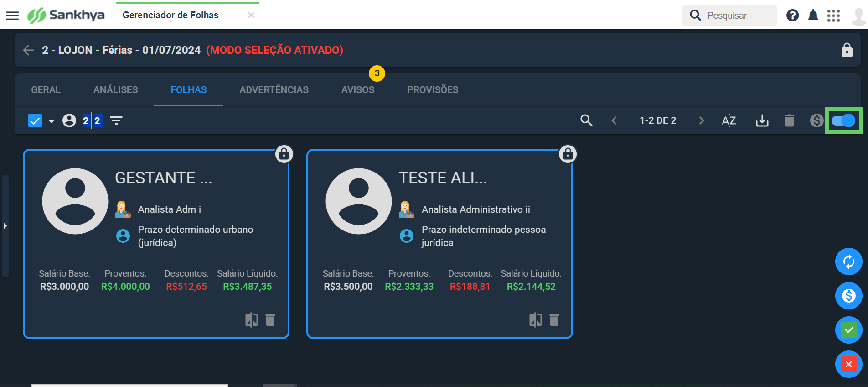Delete the TESTE ALI card with trash icon
The height and width of the screenshot is (387, 868).
[x=554, y=320]
